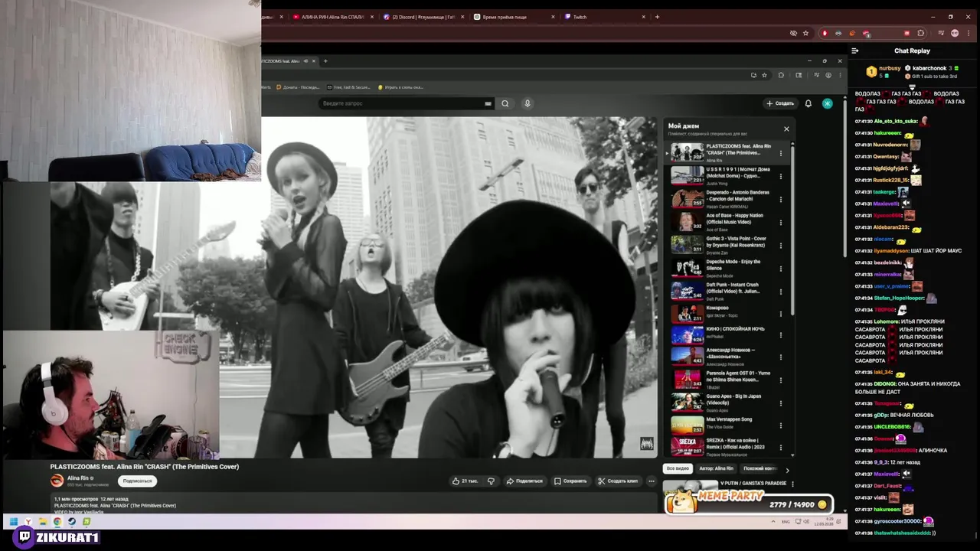Switch to Twitch browser tab

605,17
